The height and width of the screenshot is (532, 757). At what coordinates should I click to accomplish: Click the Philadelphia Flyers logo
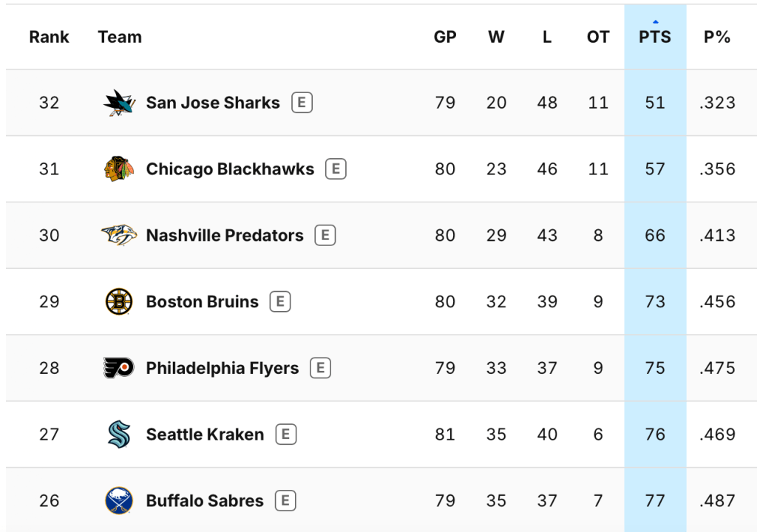[119, 368]
